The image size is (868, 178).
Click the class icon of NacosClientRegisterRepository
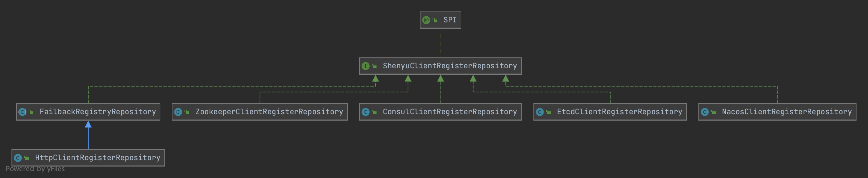704,112
